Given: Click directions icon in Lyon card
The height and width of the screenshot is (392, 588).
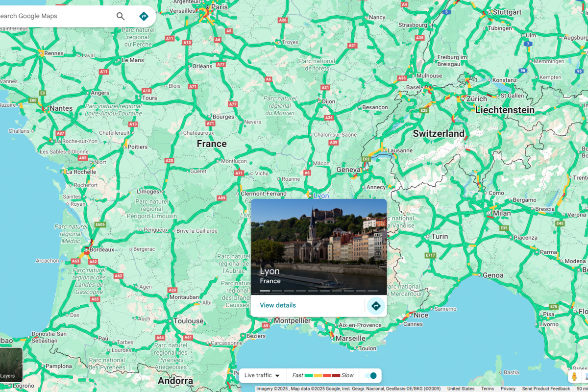Looking at the screenshot, I should pos(376,306).
